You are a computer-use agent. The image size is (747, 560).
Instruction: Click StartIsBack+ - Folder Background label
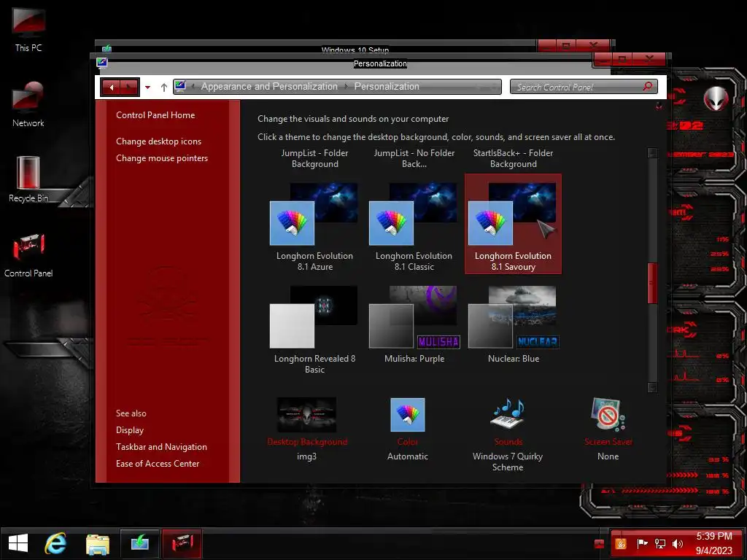pos(513,158)
